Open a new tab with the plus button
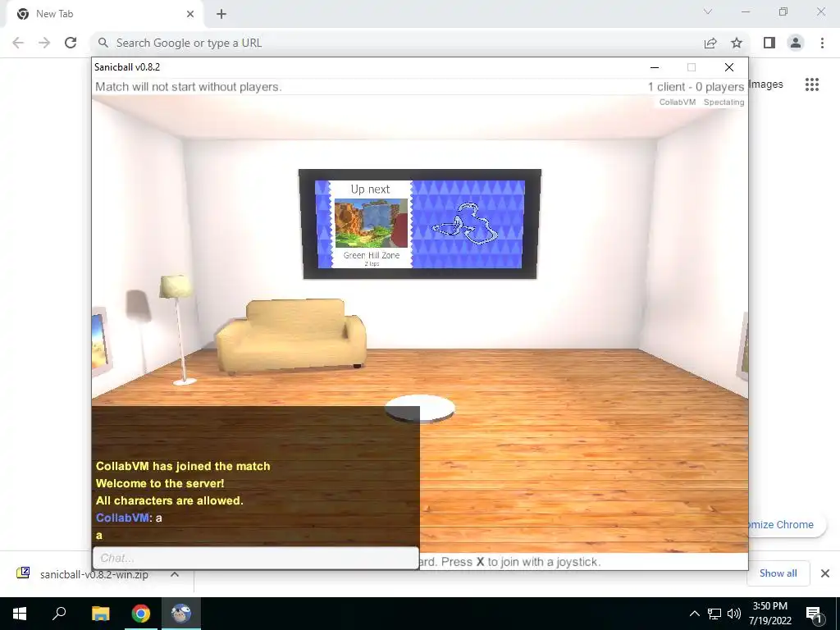Viewport: 840px width, 630px height. [221, 14]
